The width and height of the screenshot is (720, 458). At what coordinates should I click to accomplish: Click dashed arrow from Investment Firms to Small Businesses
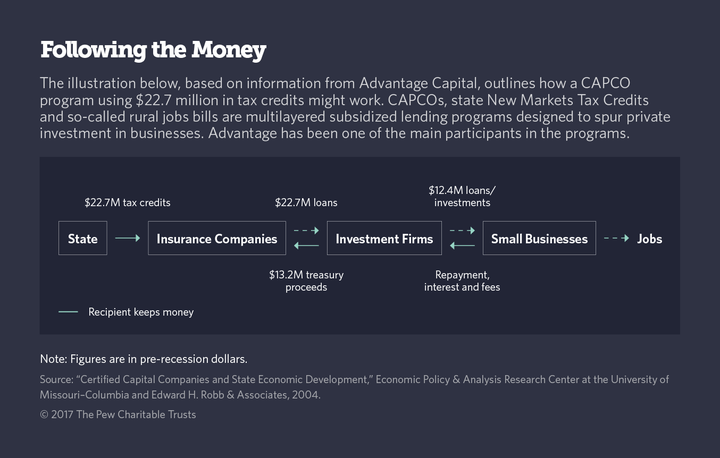(x=462, y=231)
